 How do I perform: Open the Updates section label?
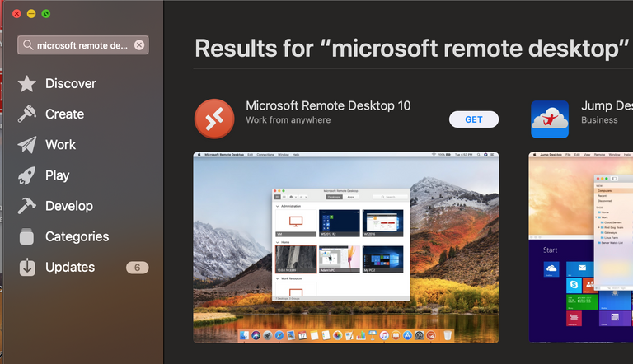click(70, 267)
